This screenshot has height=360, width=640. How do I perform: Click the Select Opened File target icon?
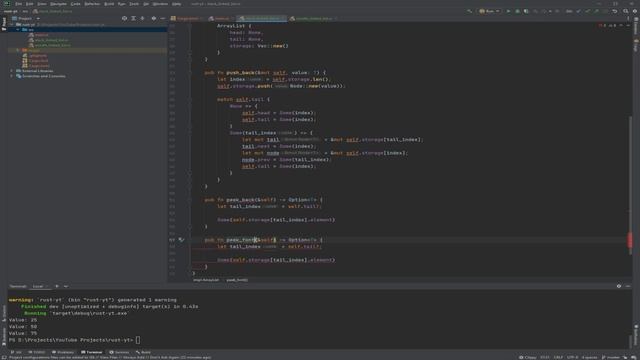click(x=124, y=18)
